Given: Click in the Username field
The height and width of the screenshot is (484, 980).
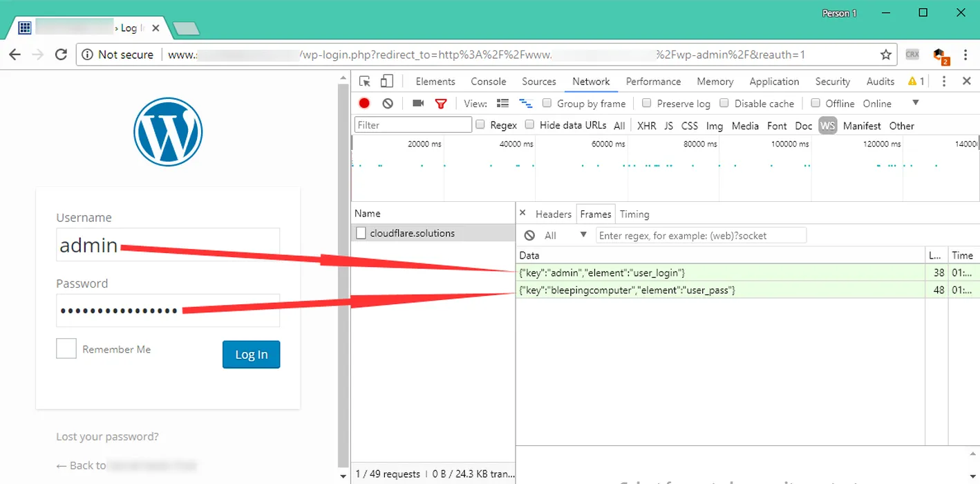Looking at the screenshot, I should point(168,245).
